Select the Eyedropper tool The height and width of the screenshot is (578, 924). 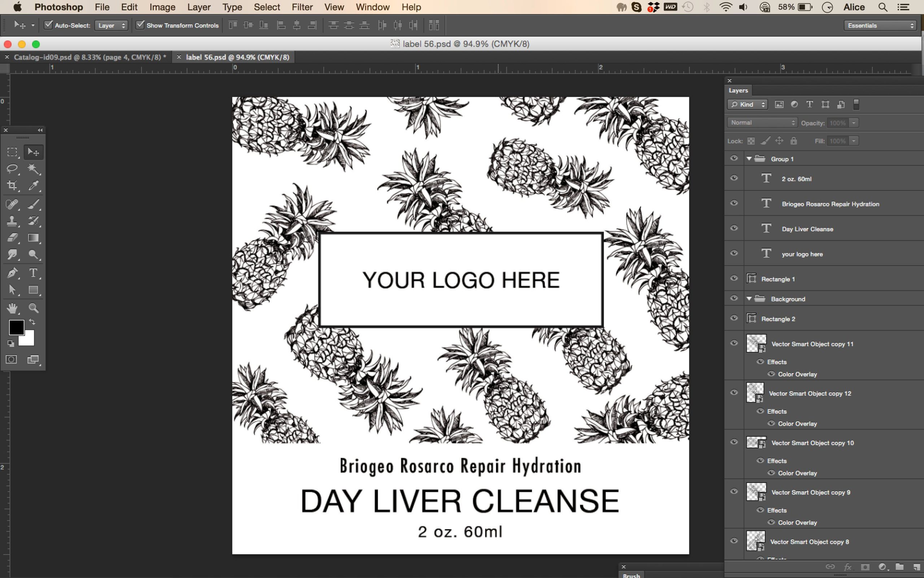34,186
